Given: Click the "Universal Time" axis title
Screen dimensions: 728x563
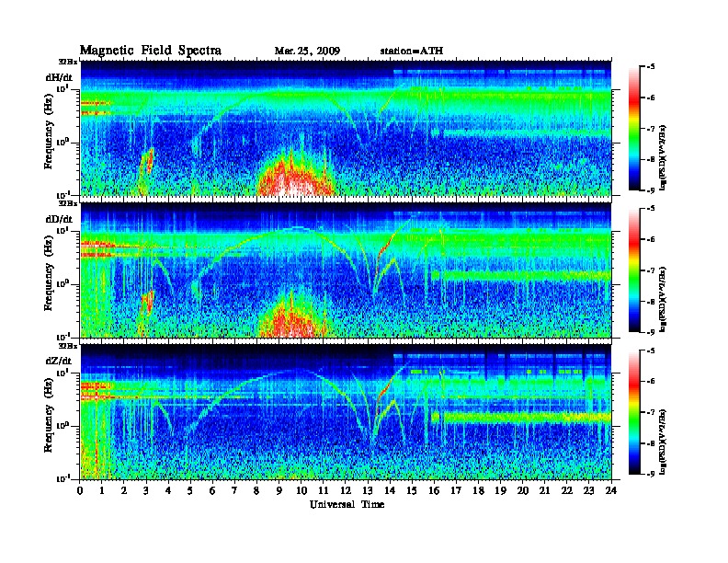Looking at the screenshot, I should pyautogui.click(x=347, y=504).
